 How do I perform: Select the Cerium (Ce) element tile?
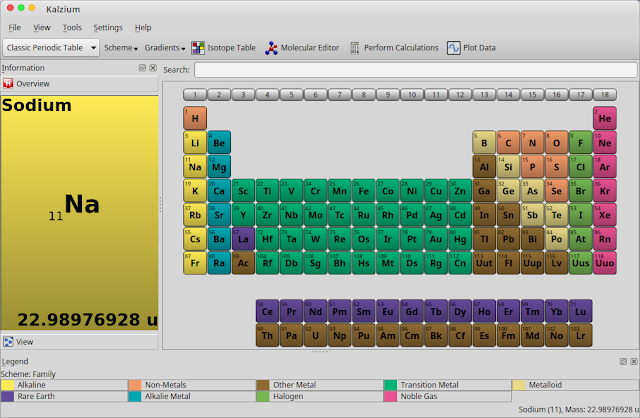point(267,311)
